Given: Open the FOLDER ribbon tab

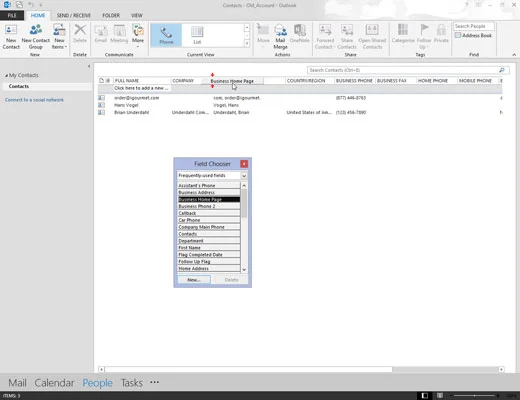Looking at the screenshot, I should [x=111, y=15].
